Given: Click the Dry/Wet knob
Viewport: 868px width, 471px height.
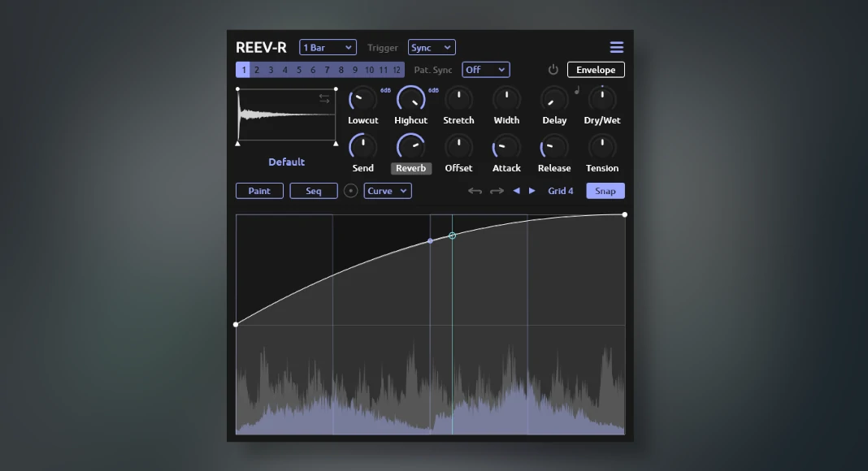Looking at the screenshot, I should [602, 100].
